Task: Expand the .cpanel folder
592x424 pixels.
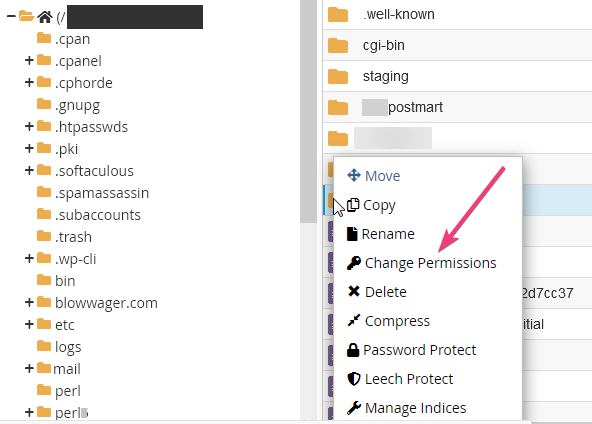Action: pos(29,60)
